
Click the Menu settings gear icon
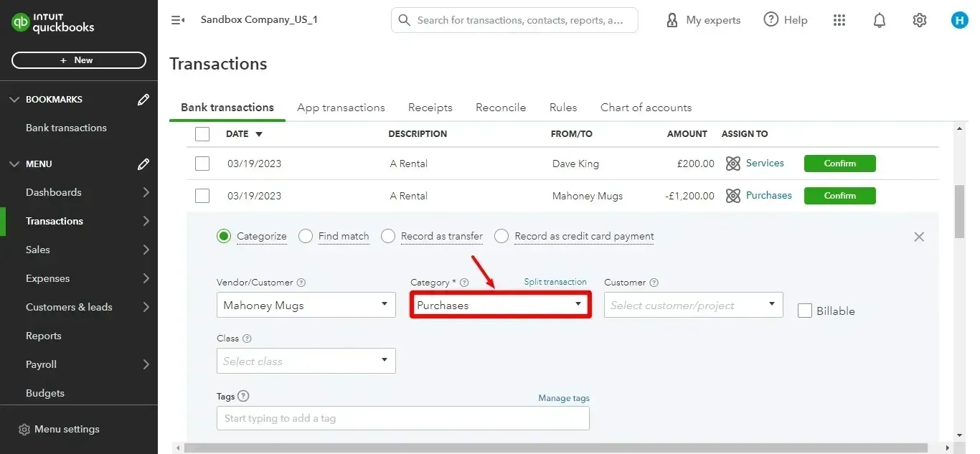(24, 430)
